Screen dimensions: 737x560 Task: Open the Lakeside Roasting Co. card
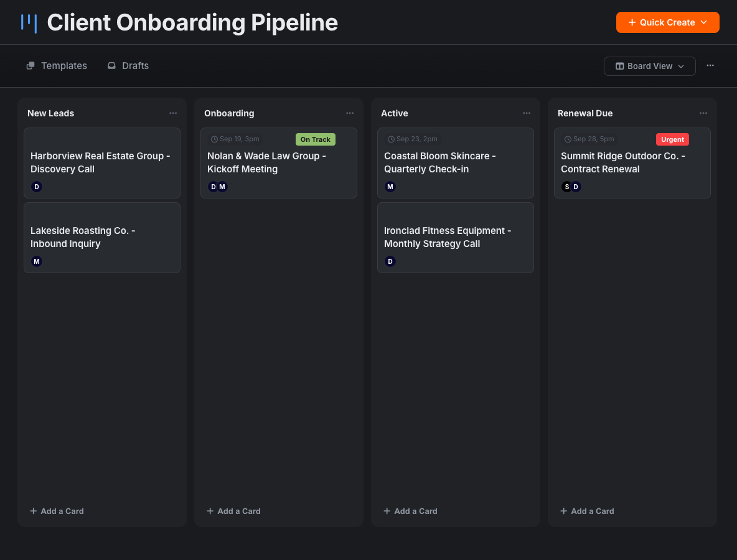[x=102, y=238]
